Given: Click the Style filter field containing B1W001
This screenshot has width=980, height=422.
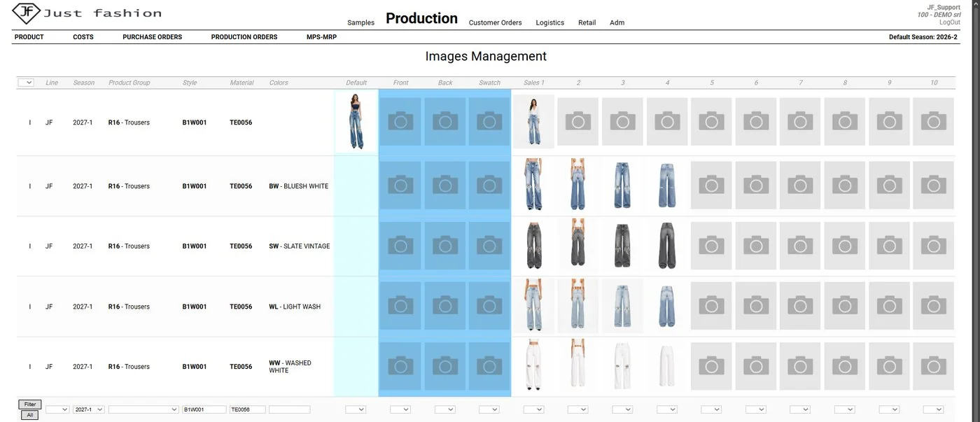Looking at the screenshot, I should coord(204,409).
